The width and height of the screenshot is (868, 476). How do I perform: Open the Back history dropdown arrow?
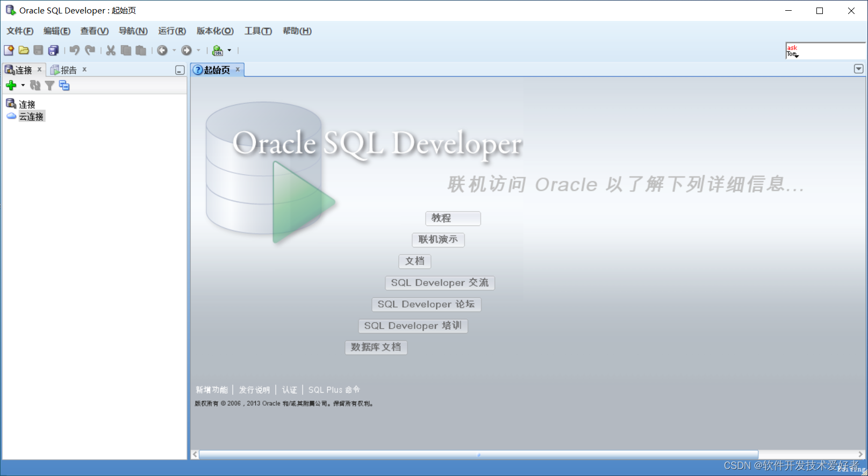174,51
